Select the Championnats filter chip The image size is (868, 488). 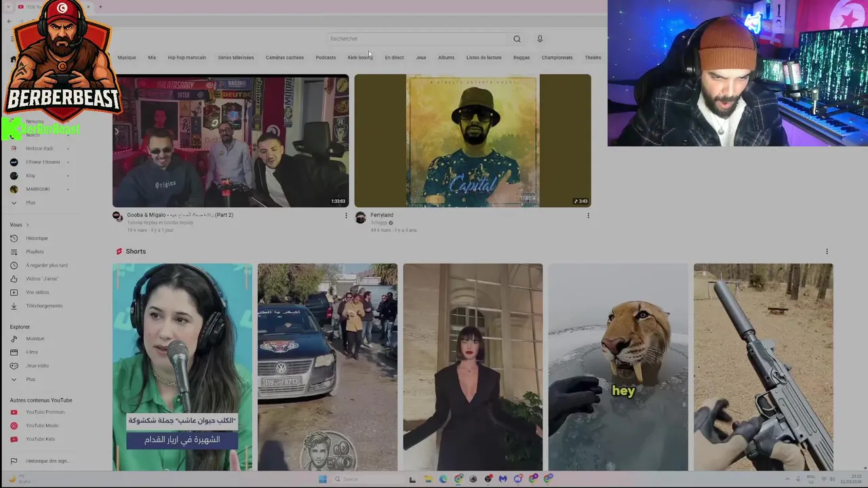557,58
